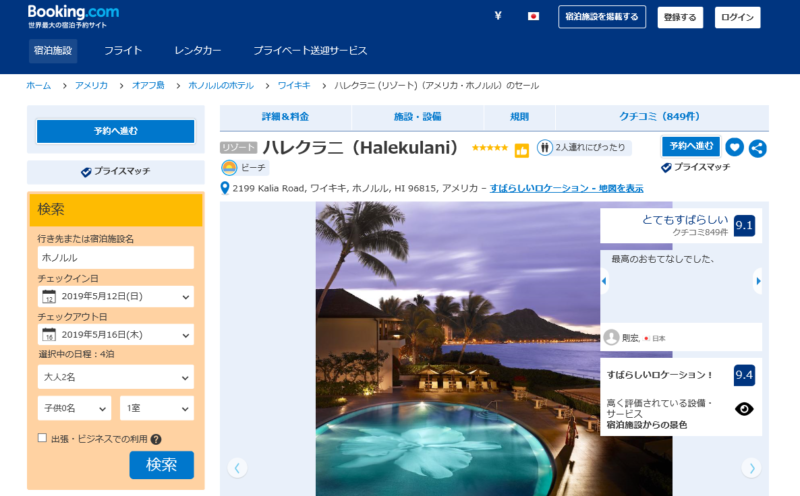Click オアフ島 breadcrumb link
This screenshot has width=800, height=496.
tap(148, 85)
